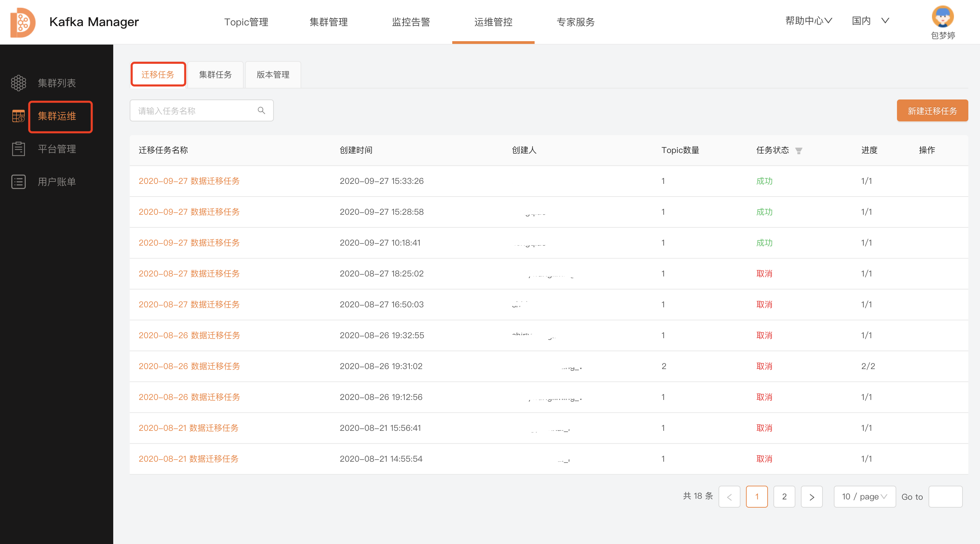
Task: Open the 帮助中心 dropdown
Action: (808, 21)
